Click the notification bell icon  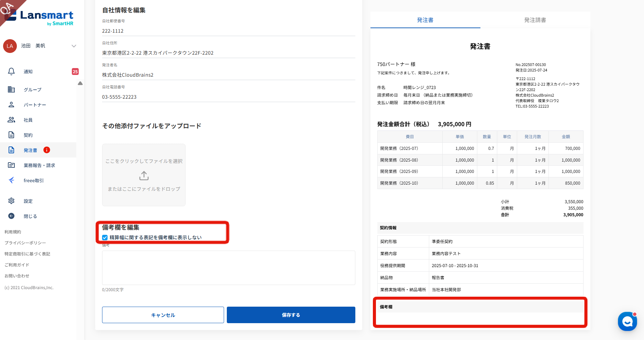click(11, 72)
